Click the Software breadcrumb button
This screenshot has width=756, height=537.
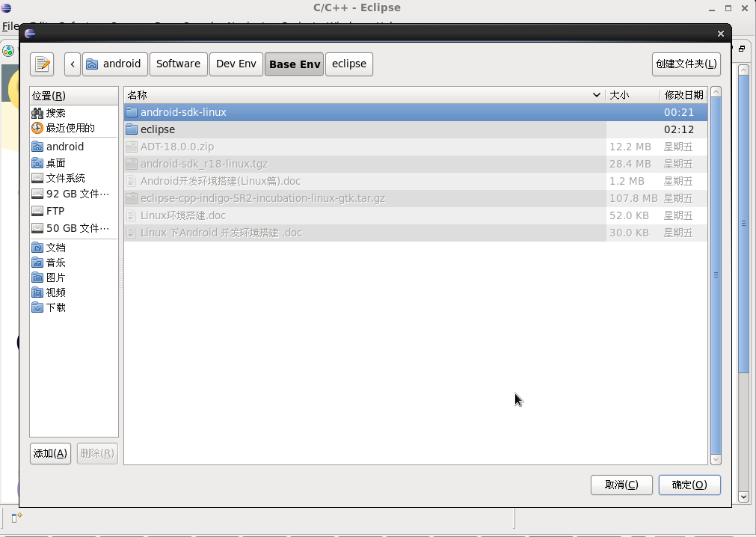[178, 64]
